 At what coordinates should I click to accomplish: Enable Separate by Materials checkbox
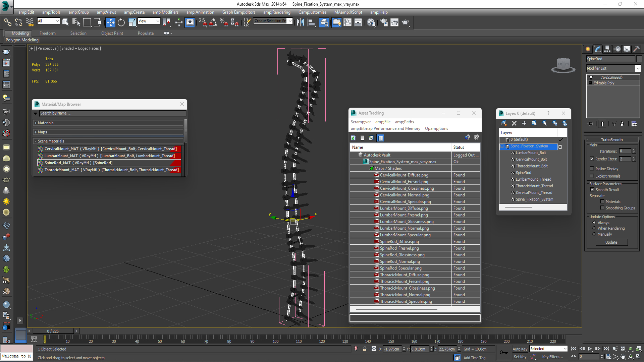[602, 201]
